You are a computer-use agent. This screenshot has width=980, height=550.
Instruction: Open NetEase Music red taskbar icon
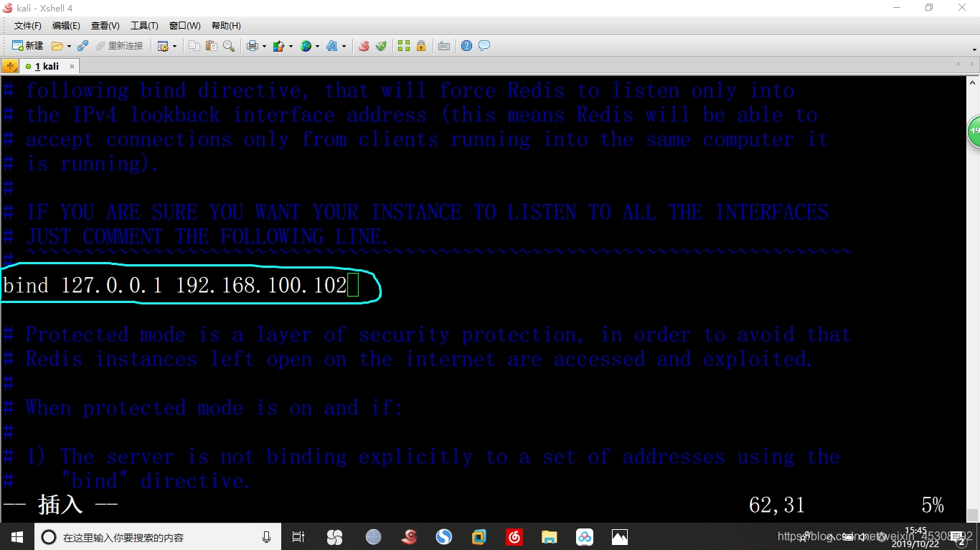[x=514, y=537]
